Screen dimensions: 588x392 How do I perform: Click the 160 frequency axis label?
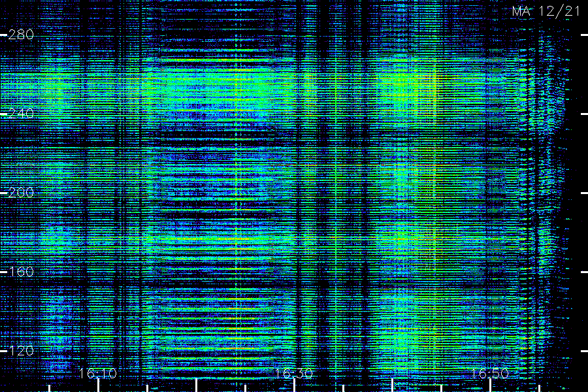[21, 272]
